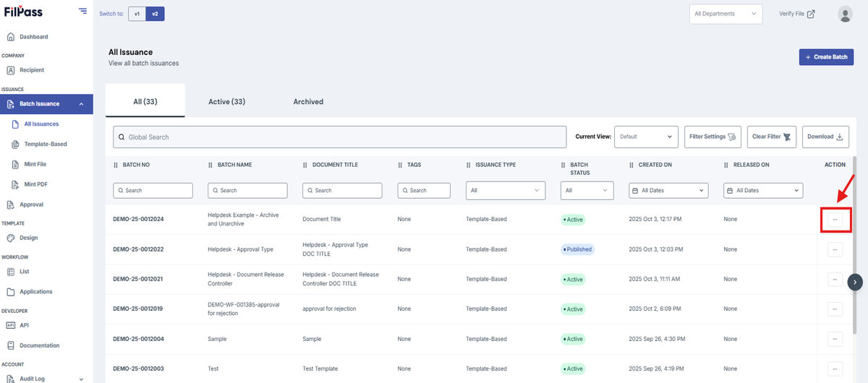Focus the Document Title search field
The width and height of the screenshot is (868, 383).
click(x=343, y=190)
